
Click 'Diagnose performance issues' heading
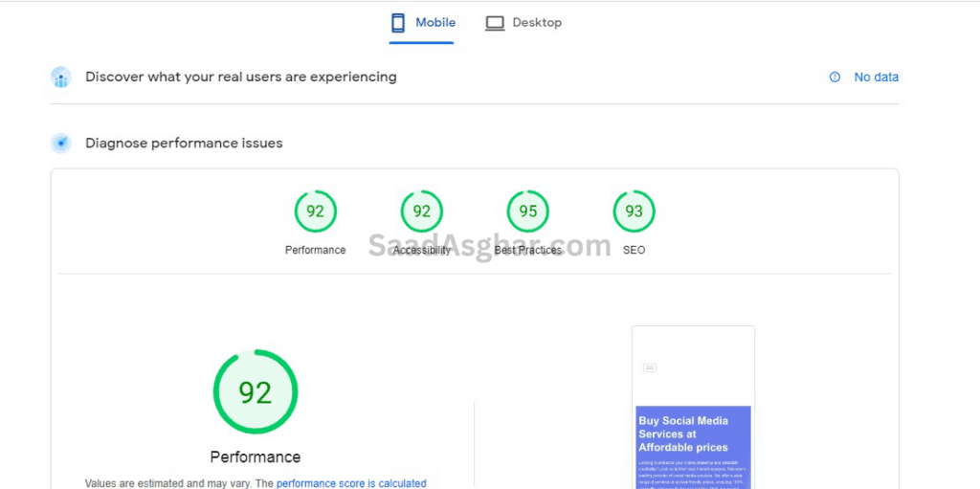click(x=184, y=144)
